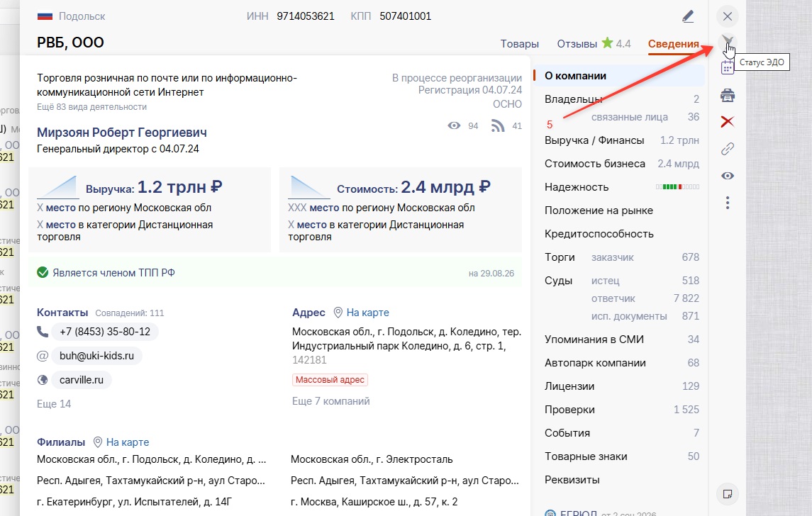The image size is (812, 516).
Task: Copy link using the chain icon
Action: tap(728, 149)
